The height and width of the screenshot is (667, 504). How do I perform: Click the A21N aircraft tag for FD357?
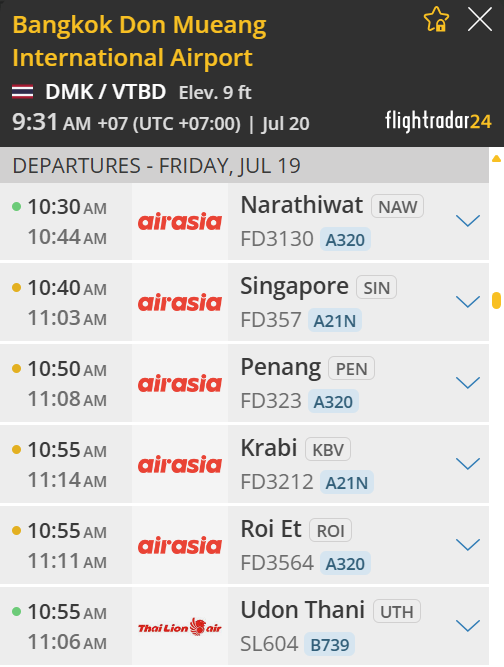335,321
